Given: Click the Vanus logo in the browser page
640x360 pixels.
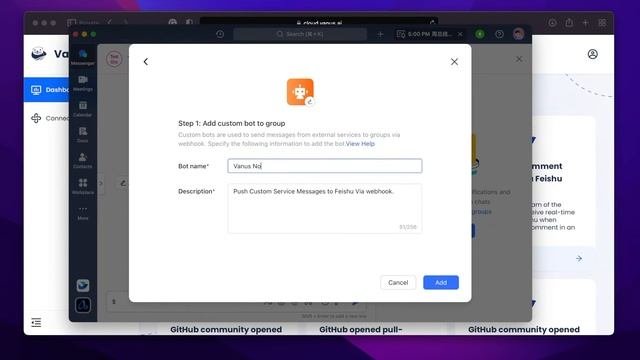Looking at the screenshot, I should (x=39, y=53).
